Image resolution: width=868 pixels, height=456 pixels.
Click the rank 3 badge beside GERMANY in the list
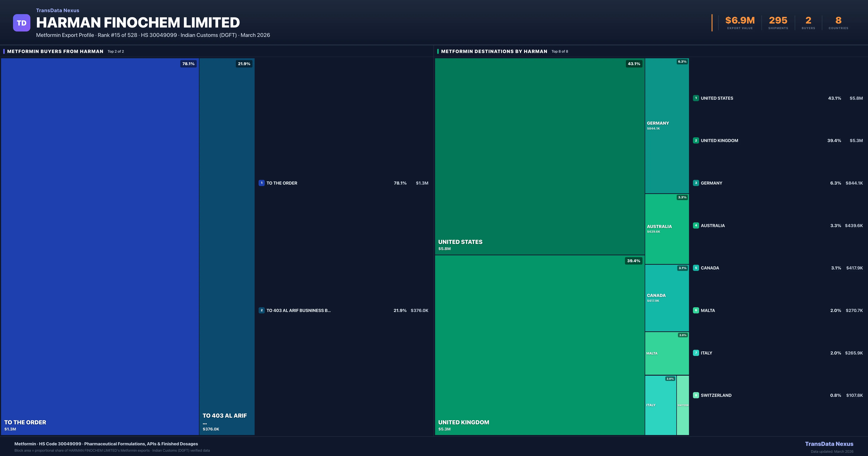(696, 183)
